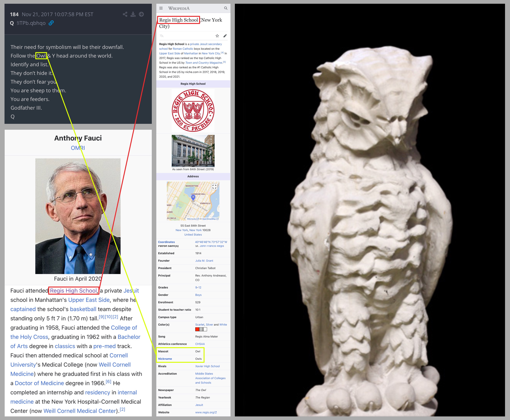Screen dimensions: 510x420
Task: Click the Wikimedia map attribution link
Action: (193, 219)
